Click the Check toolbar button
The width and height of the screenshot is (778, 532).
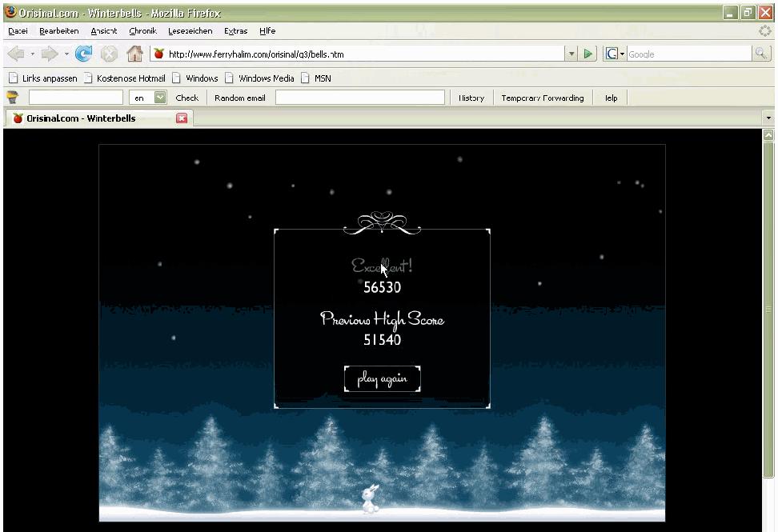click(x=187, y=98)
